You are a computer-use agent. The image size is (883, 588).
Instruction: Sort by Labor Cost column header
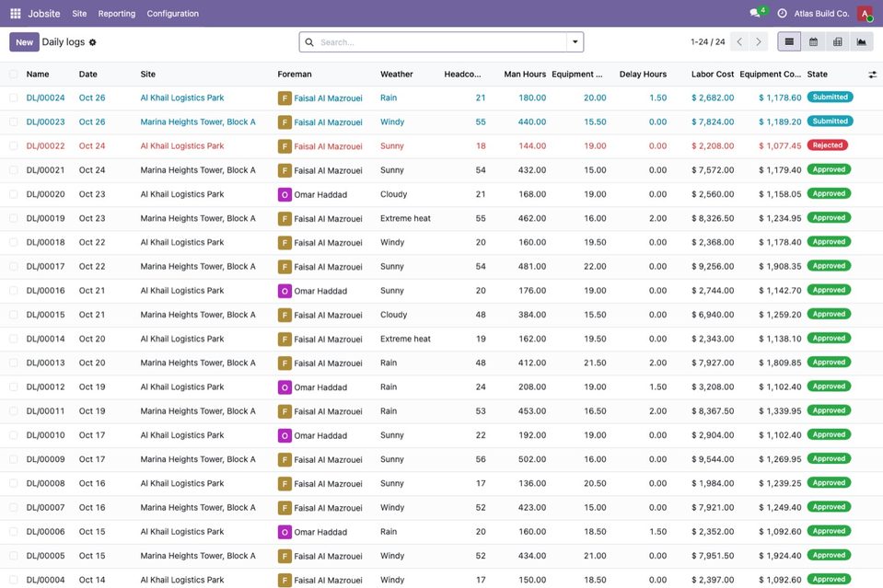[x=713, y=75]
